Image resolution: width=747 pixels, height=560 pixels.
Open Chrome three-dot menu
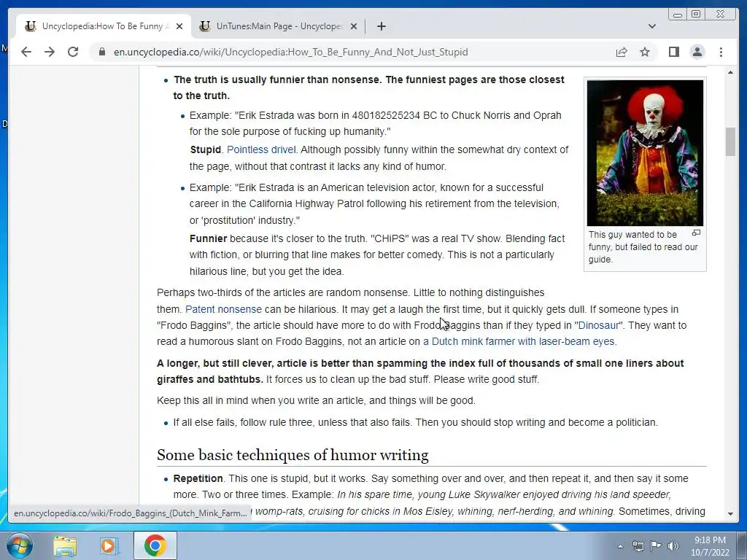[721, 52]
